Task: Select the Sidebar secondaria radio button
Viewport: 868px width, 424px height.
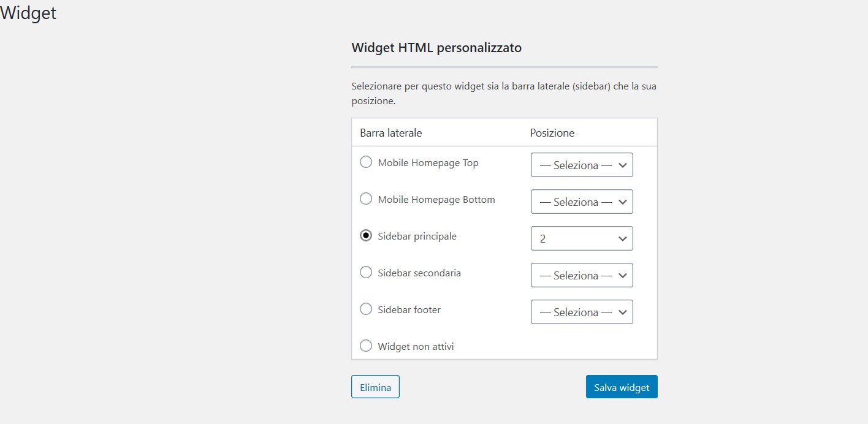Action: [366, 273]
